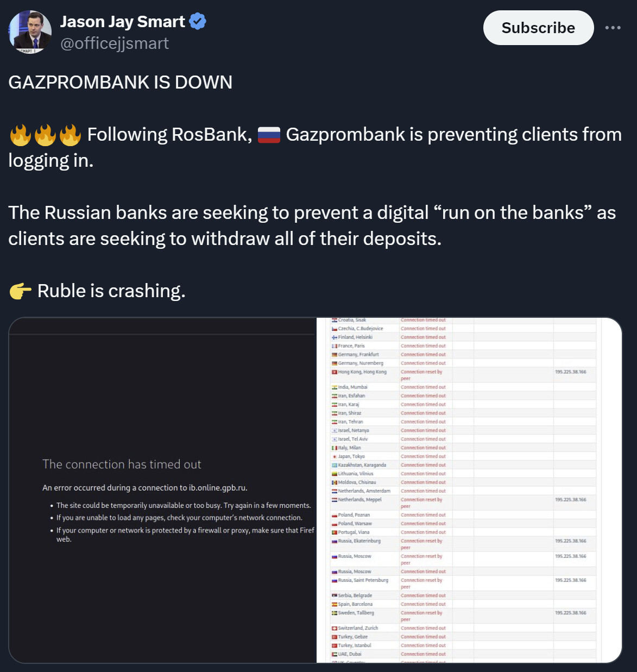Select the Hong Kong, Hong Kong table row
The width and height of the screenshot is (637, 672).
[x=463, y=375]
